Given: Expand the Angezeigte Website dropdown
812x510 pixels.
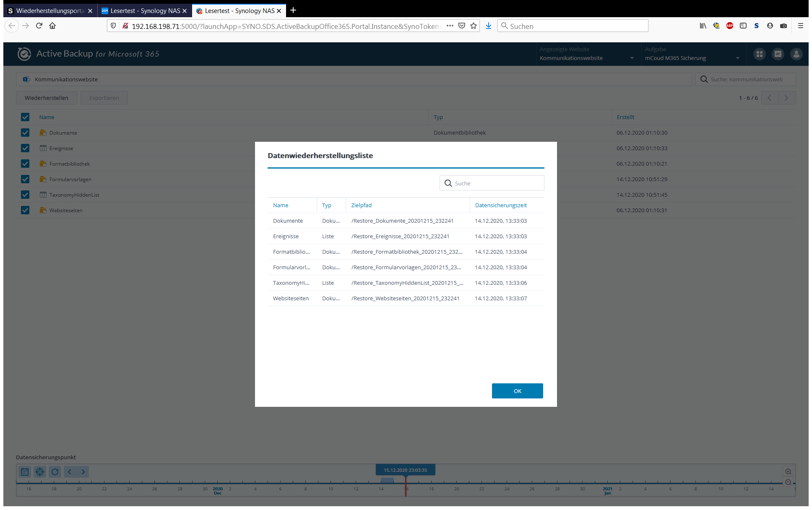Looking at the screenshot, I should [x=587, y=58].
